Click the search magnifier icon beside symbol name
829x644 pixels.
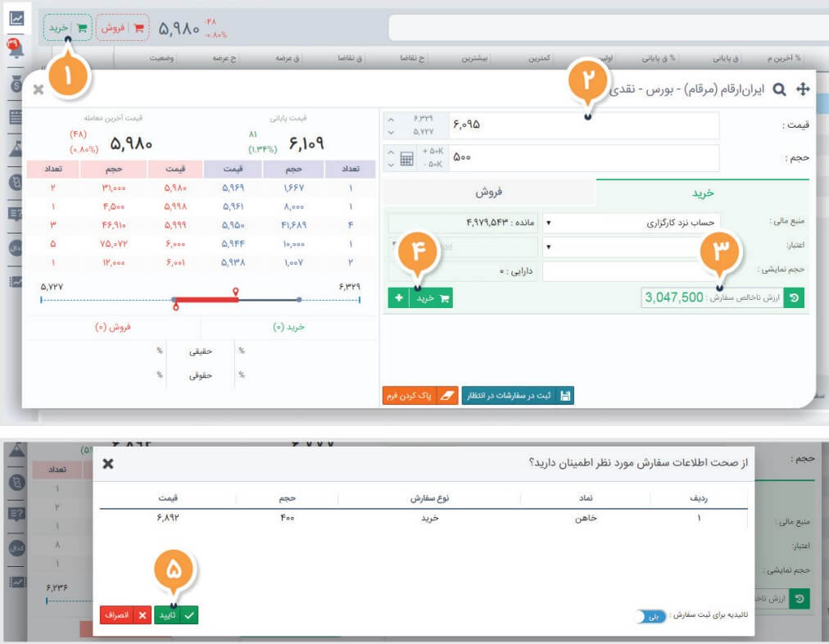pos(779,89)
